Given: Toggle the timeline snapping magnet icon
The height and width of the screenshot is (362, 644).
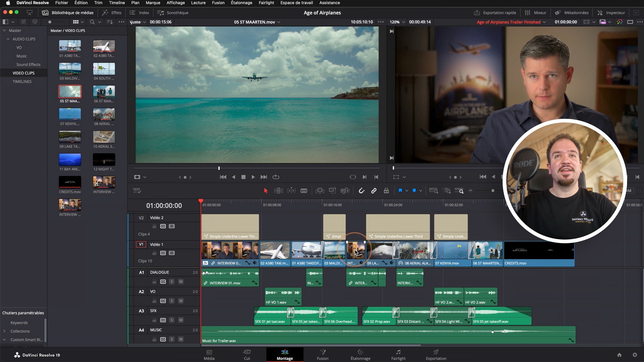Looking at the screenshot, I should [361, 191].
